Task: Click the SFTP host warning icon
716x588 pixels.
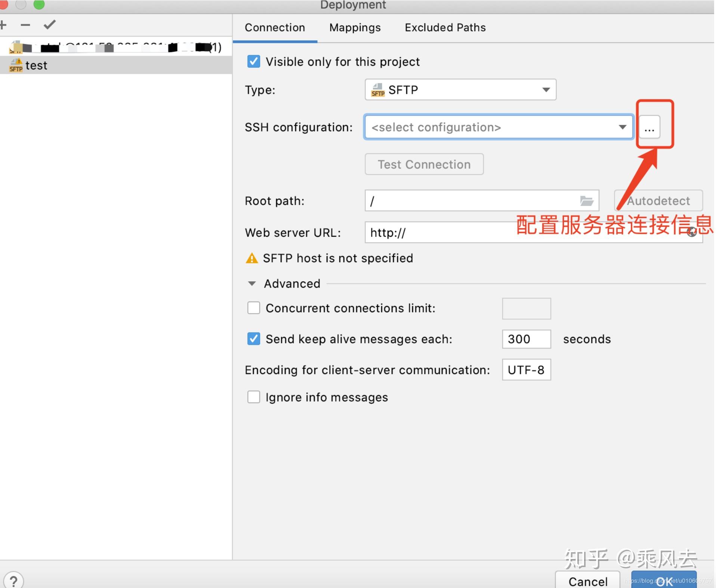Action: pos(252,258)
